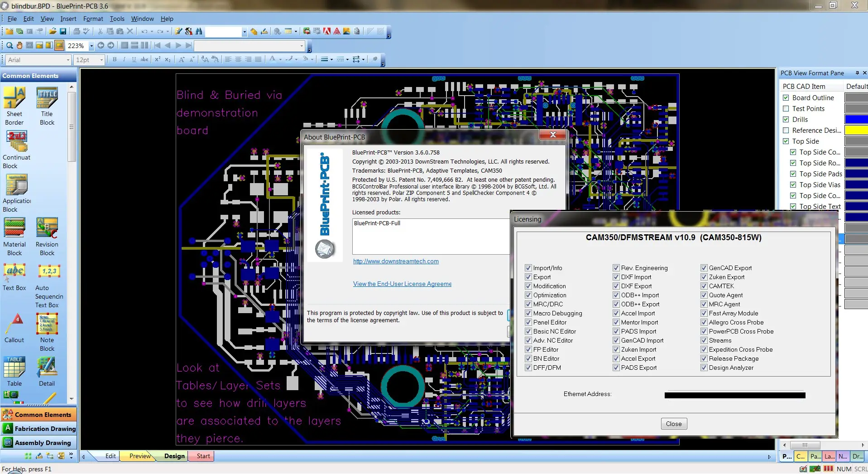Switch to the Preview tab

pyautogui.click(x=139, y=456)
